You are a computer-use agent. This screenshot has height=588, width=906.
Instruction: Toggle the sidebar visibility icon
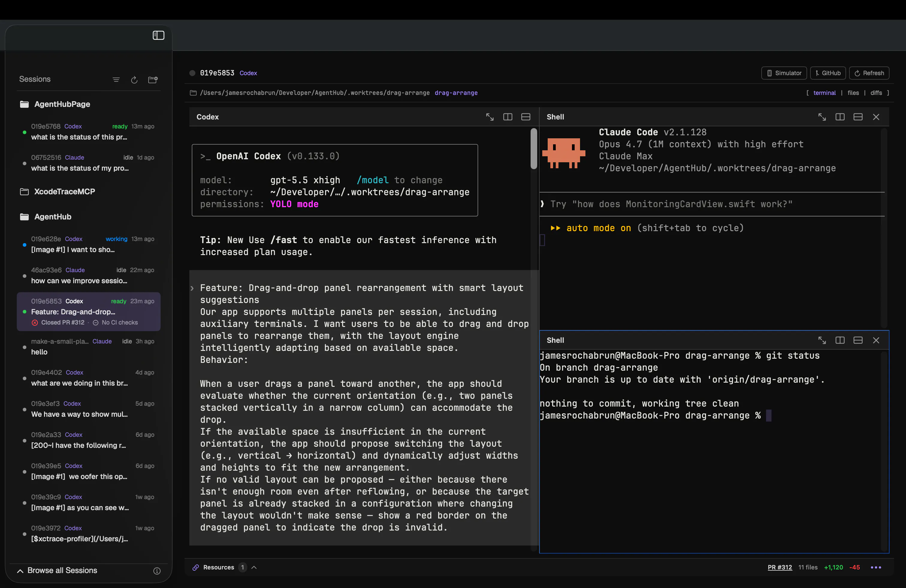coord(158,35)
